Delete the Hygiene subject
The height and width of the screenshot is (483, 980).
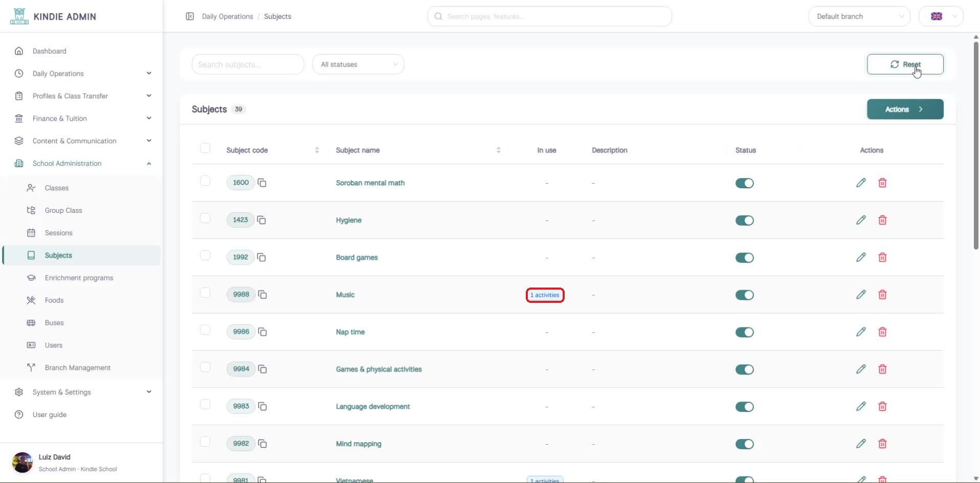pos(882,220)
